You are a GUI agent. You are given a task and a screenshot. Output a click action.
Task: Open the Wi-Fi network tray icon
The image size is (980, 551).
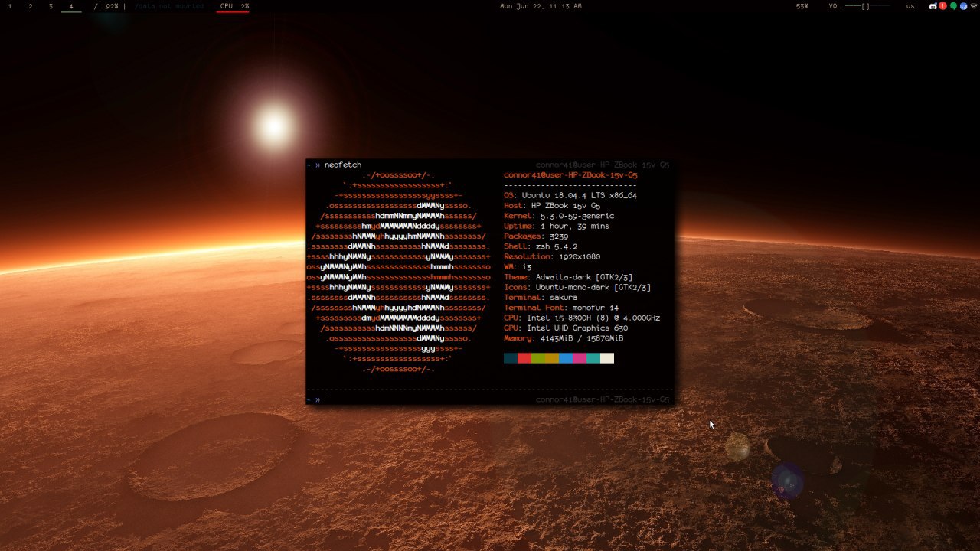[973, 6]
